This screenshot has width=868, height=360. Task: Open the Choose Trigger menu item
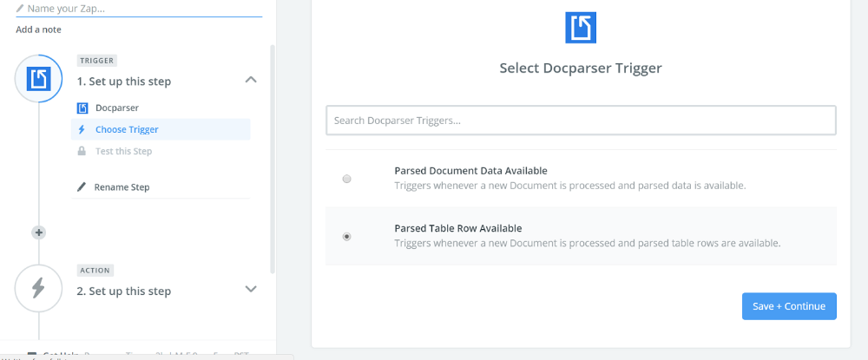point(161,129)
